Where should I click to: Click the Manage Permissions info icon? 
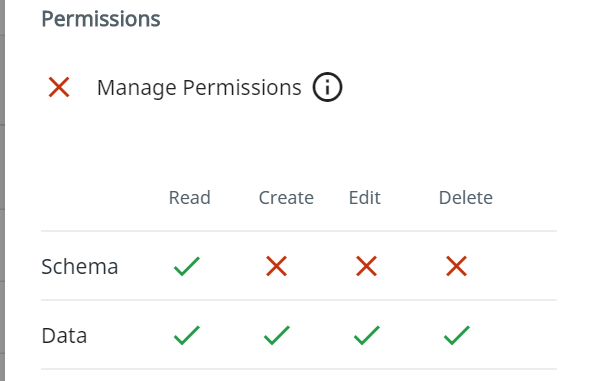(327, 87)
